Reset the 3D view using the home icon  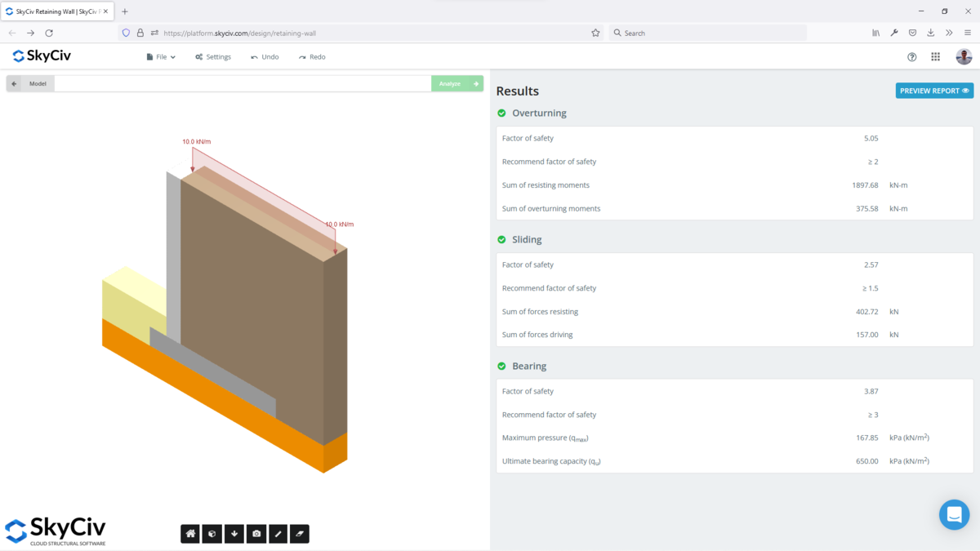(190, 533)
